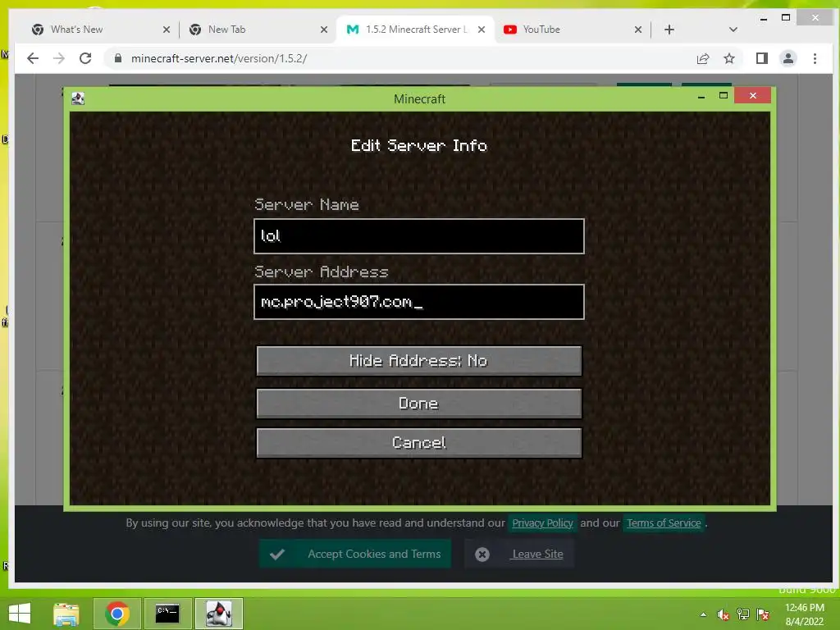Image resolution: width=840 pixels, height=630 pixels.
Task: Switch to the What's New tab
Action: coord(76,30)
